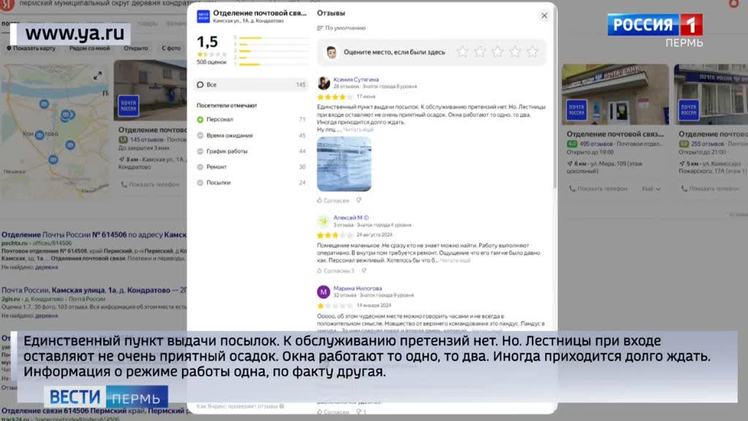Select the 'Рядом со мной' filter chip
This screenshot has width=748, height=421.
click(x=89, y=48)
